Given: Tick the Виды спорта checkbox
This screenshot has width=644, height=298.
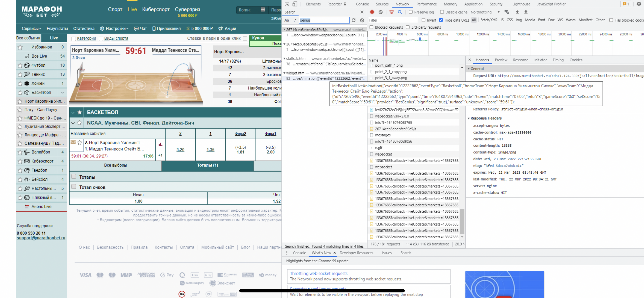Looking at the screenshot, I should point(101,39).
